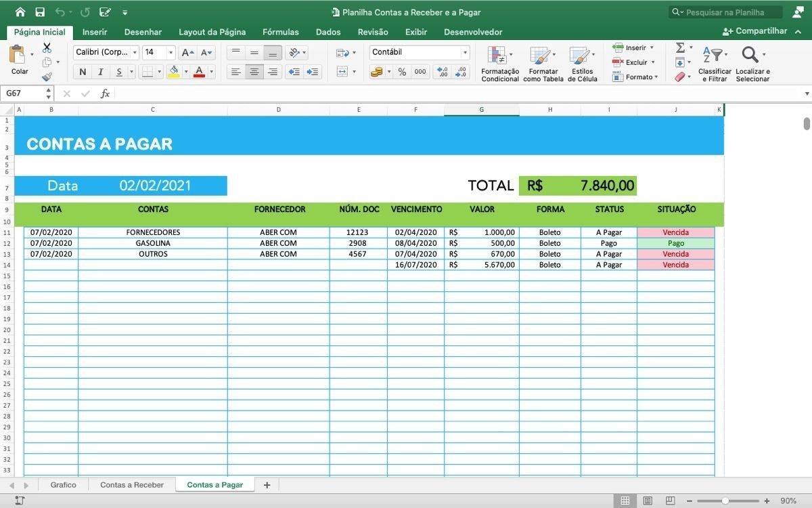The image size is (812, 508).
Task: Toggle italic formatting
Action: click(101, 72)
